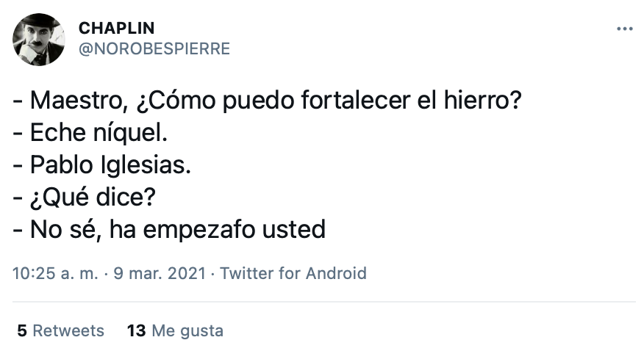Click the 10:25 a. m. timestamp
Image resolution: width=644 pixels, height=351 pixels.
56,274
